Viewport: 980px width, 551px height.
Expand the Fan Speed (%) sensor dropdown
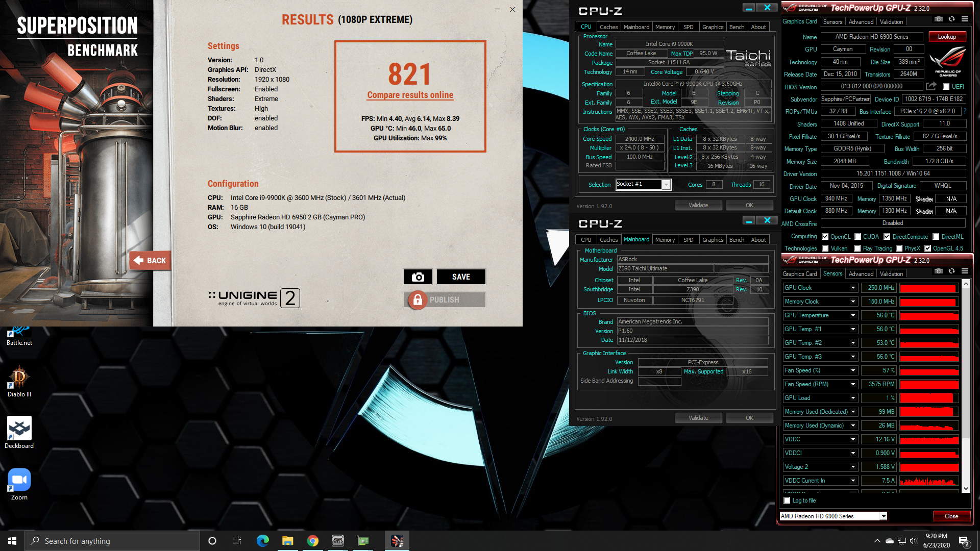coord(853,370)
